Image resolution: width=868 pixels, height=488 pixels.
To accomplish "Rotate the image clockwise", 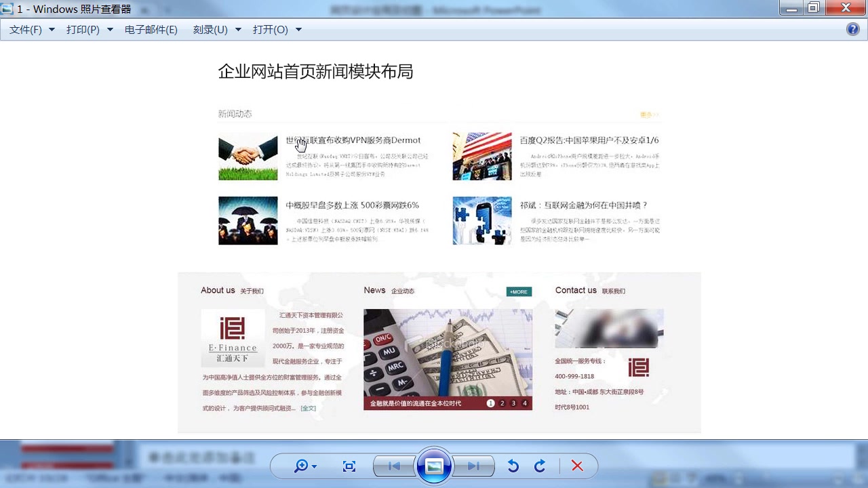I will point(540,466).
